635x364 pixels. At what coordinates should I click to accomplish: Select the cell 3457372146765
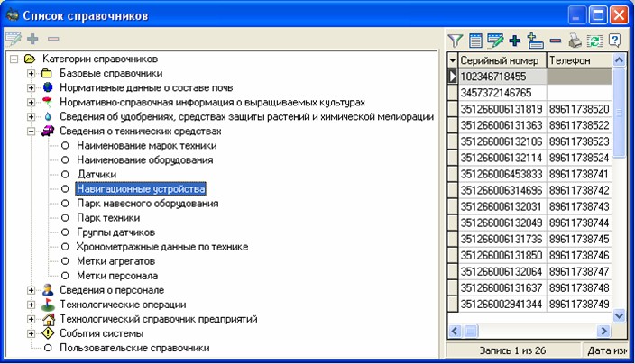pyautogui.click(x=502, y=93)
